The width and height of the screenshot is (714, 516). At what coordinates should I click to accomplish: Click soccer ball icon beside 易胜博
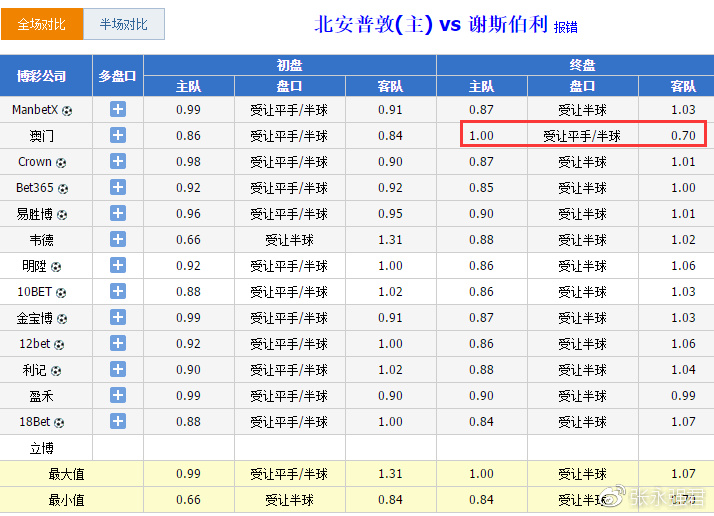coord(63,214)
